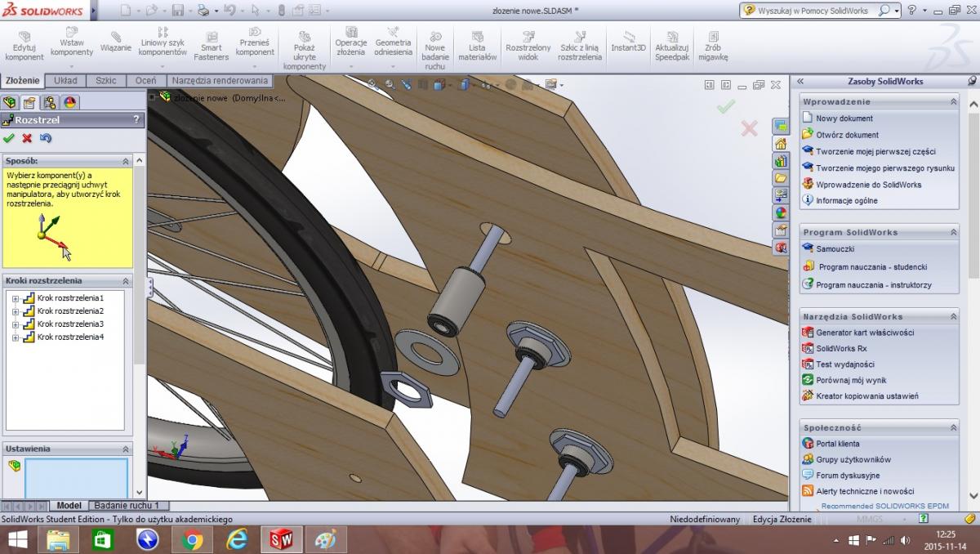Open Nowy dokument link
Image resolution: width=980 pixels, height=554 pixels.
844,118
